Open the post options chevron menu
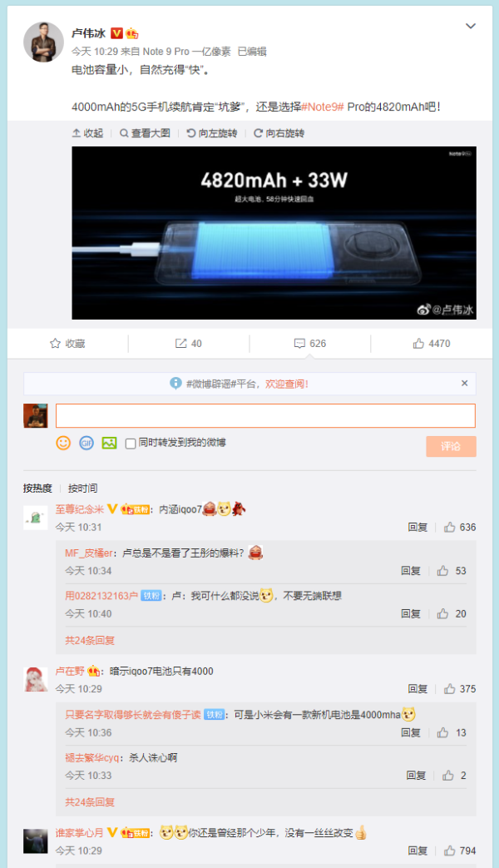The width and height of the screenshot is (499, 868). [x=470, y=26]
